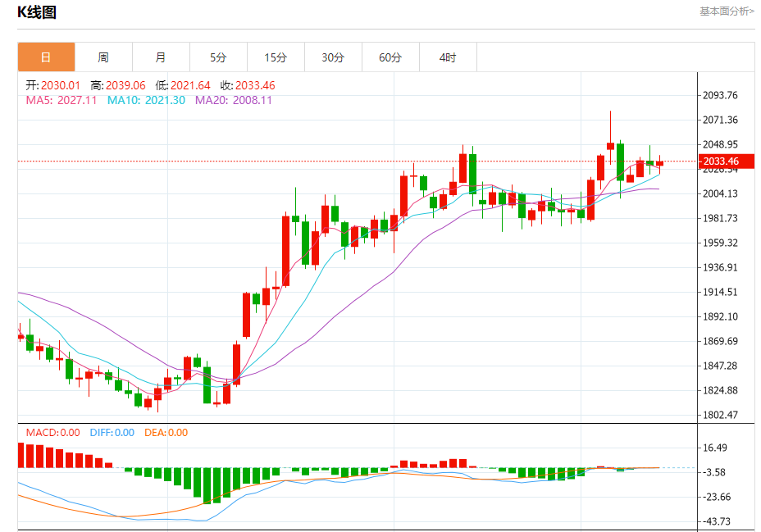Open the 30分 interval tab
The image size is (761, 532).
click(333, 57)
